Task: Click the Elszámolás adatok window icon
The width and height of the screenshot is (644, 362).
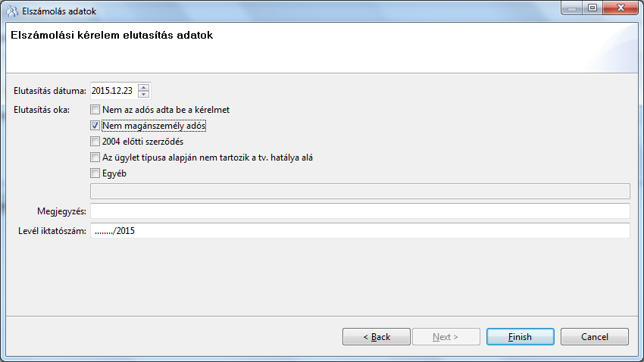Action: 12,11
